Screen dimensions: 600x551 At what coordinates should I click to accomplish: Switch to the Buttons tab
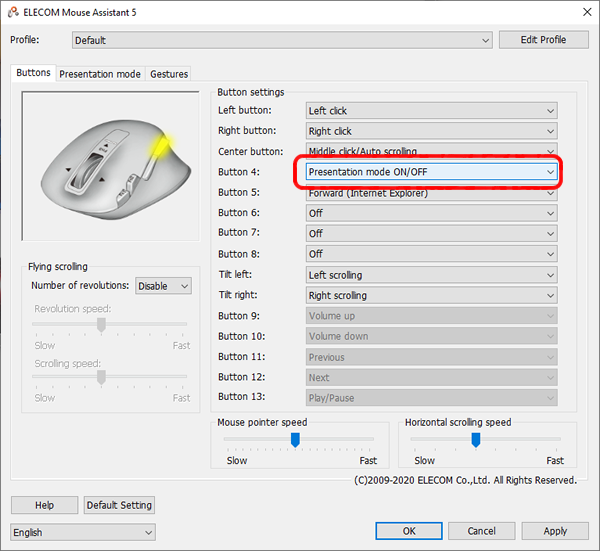pos(33,73)
